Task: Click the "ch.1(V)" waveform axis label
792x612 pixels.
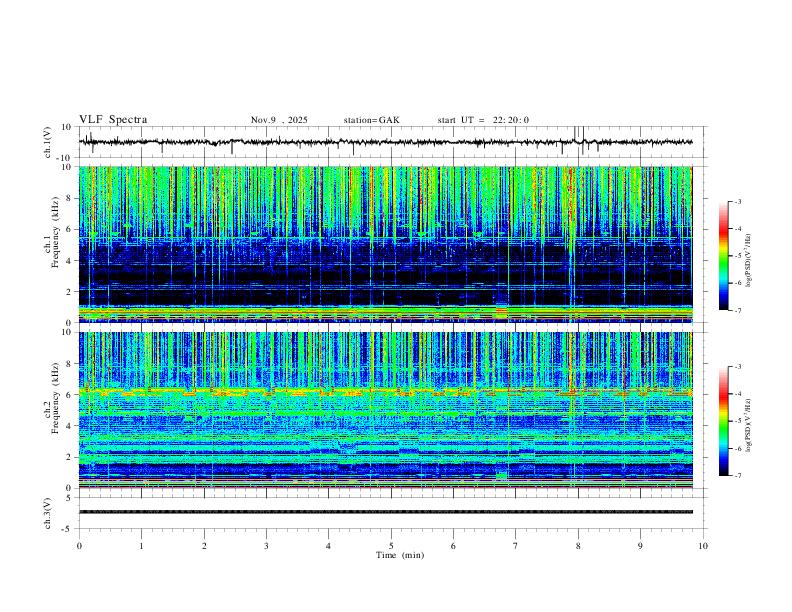Action: [x=48, y=142]
